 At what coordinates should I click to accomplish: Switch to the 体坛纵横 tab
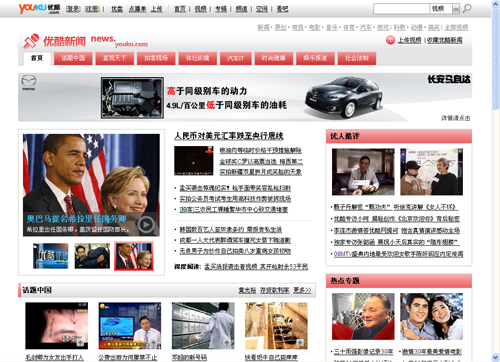[198, 58]
